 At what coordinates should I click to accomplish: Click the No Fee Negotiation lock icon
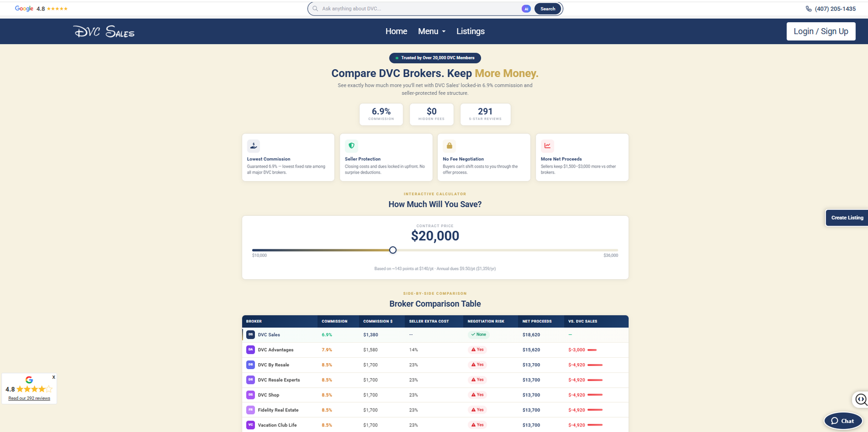coord(449,146)
